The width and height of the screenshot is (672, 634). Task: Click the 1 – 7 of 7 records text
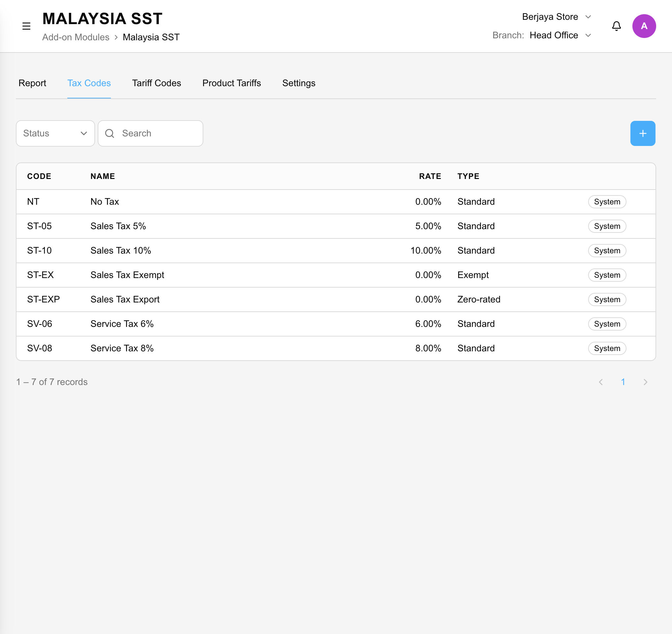(52, 382)
